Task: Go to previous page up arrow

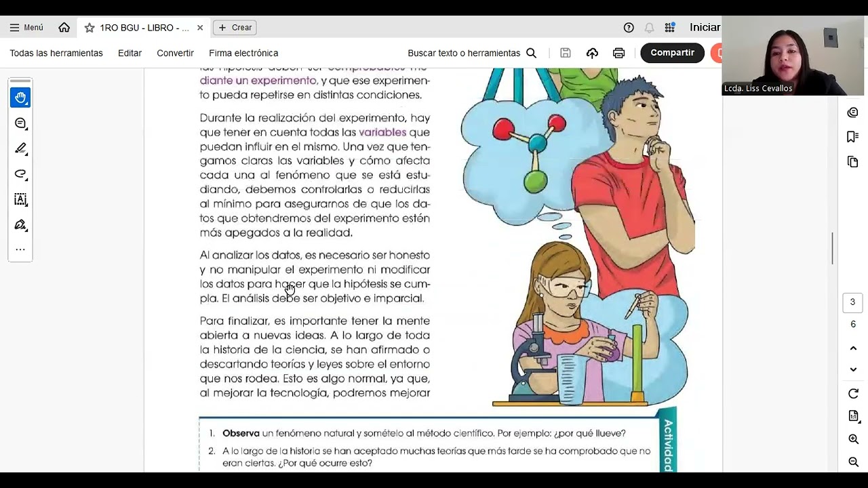Action: click(853, 348)
